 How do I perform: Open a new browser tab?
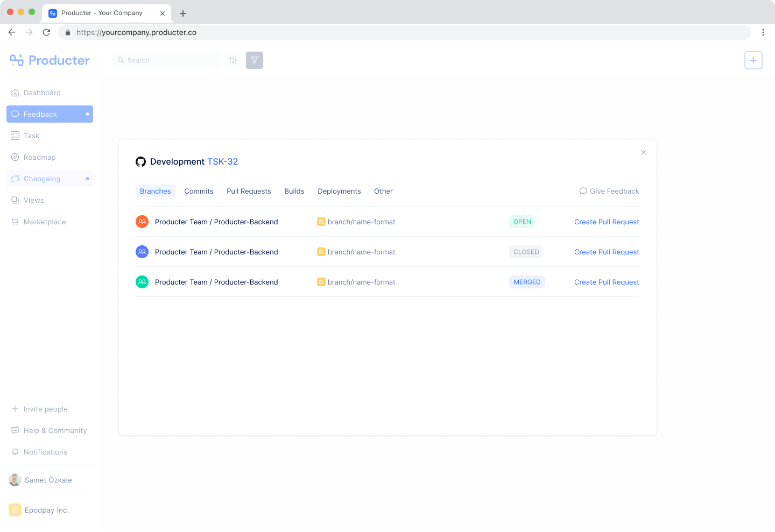[183, 13]
